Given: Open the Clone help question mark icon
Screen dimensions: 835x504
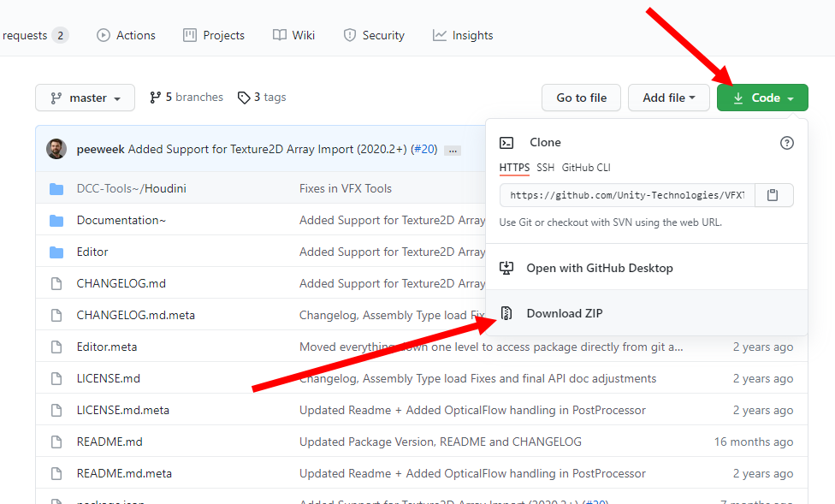Looking at the screenshot, I should pos(786,143).
